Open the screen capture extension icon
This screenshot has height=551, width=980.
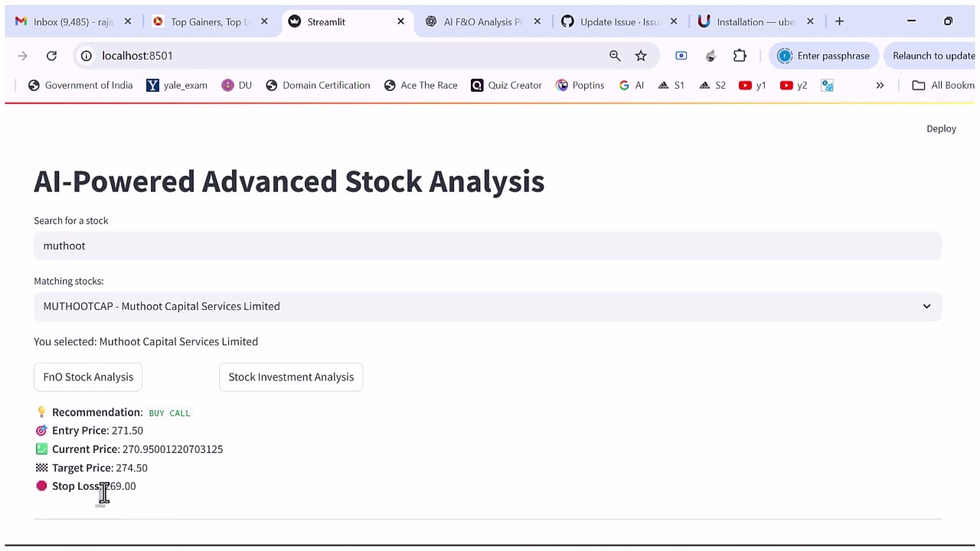[x=681, y=56]
